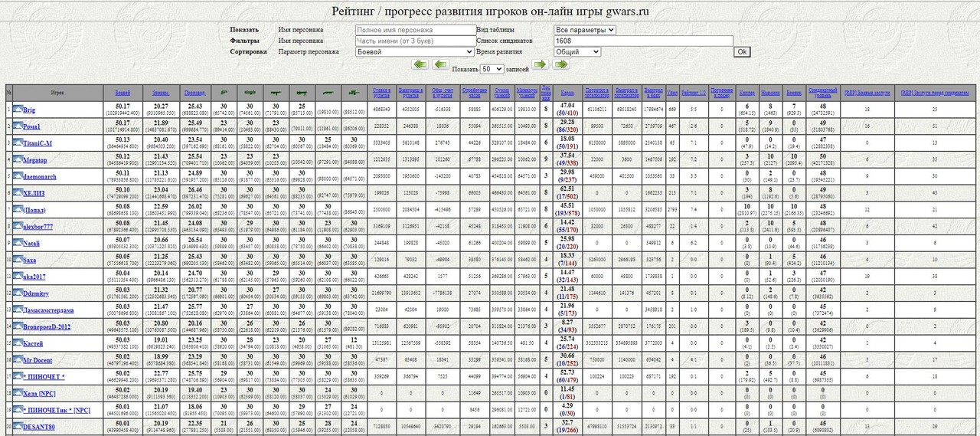Sort by Выигрыш в боях header

coord(653,92)
